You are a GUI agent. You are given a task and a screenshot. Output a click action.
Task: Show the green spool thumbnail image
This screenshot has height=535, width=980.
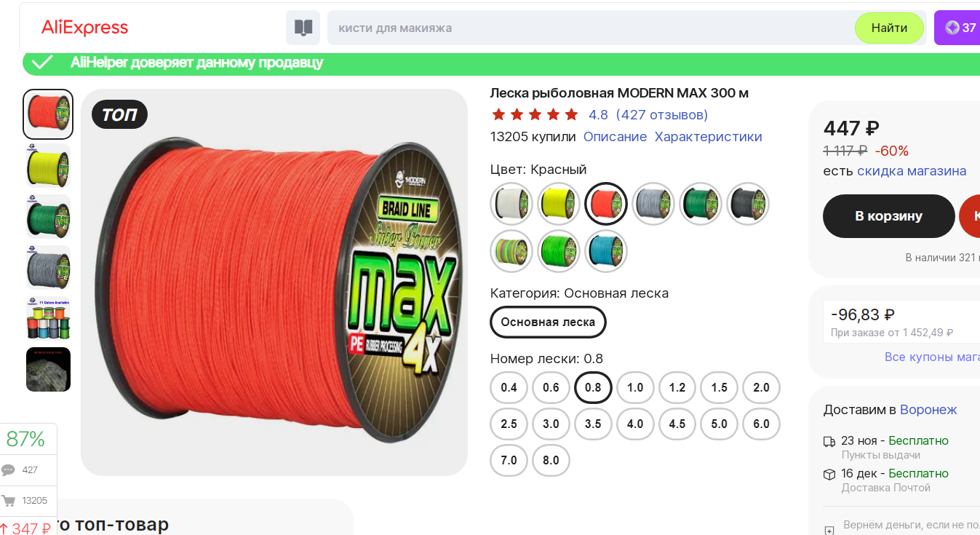48,216
